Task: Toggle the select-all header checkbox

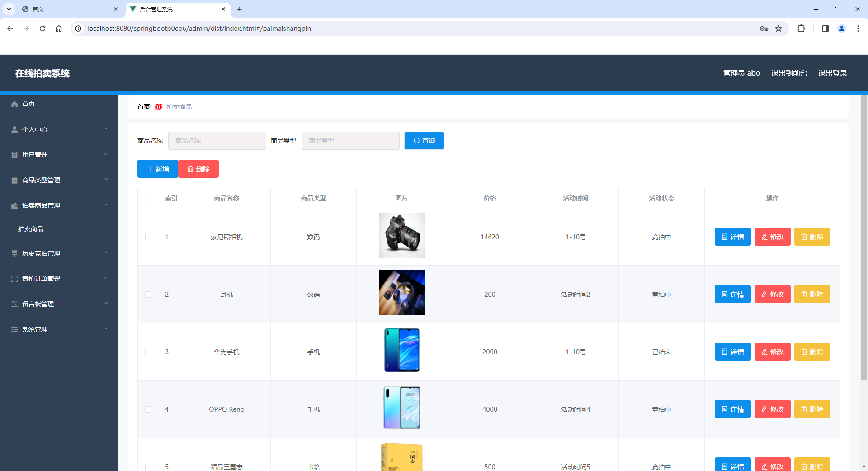Action: click(149, 198)
